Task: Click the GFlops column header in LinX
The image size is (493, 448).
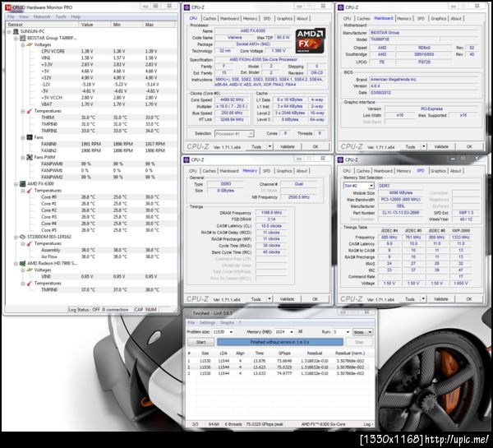Action: tap(284, 353)
